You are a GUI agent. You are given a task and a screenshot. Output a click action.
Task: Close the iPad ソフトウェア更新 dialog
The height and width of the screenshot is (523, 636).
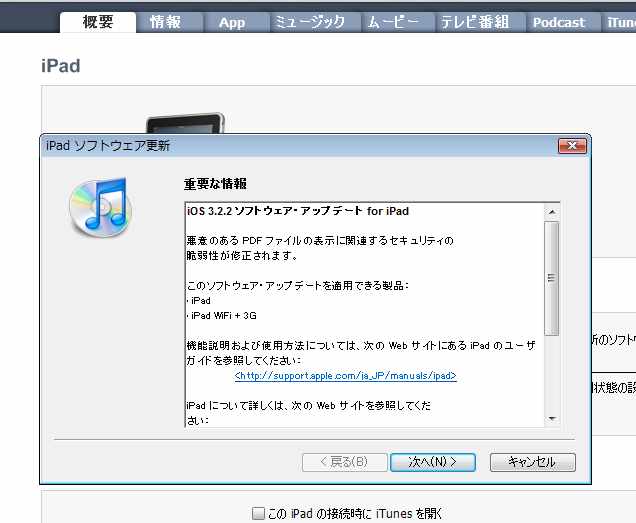(572, 146)
